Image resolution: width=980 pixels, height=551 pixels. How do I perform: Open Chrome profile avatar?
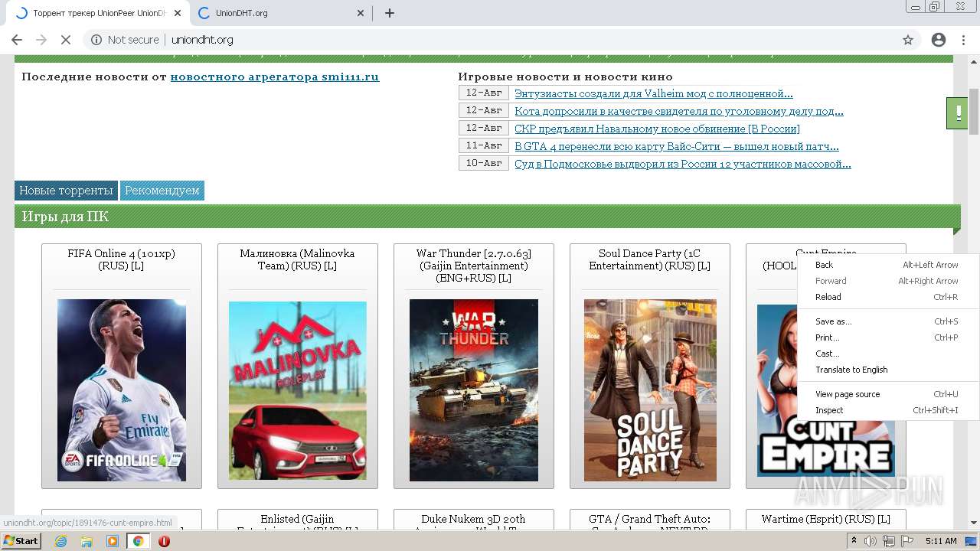pos(939,40)
